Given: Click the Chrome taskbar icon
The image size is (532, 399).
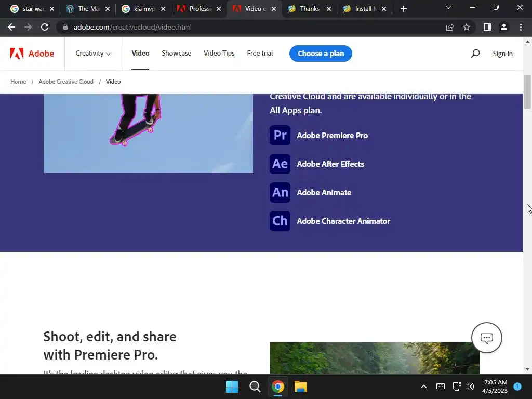Looking at the screenshot, I should click(277, 387).
